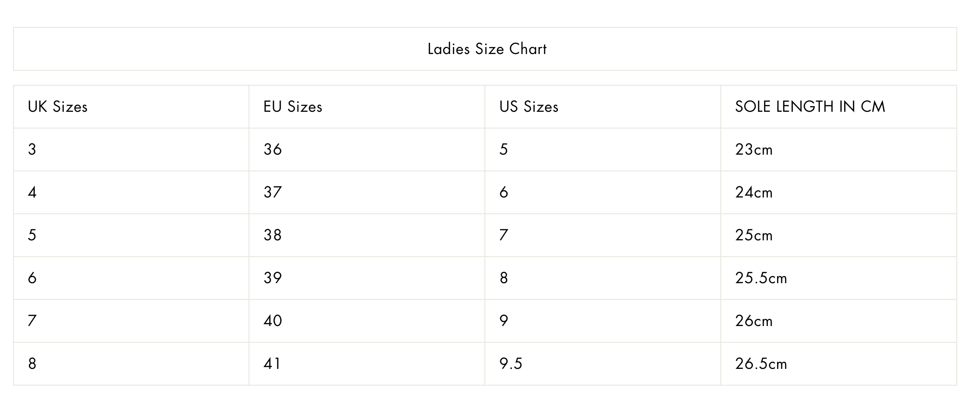Select the US size 9.5 cell
The width and height of the screenshot is (980, 408).
tap(511, 364)
